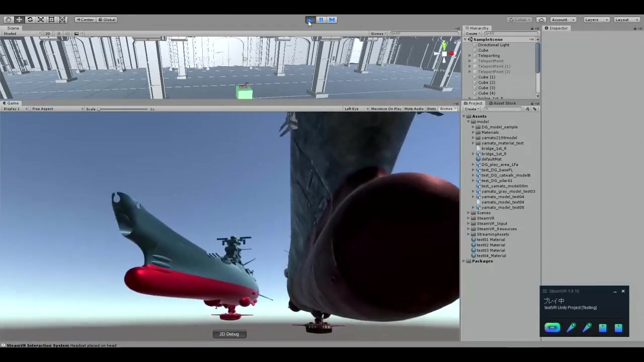The height and width of the screenshot is (362, 644).
Task: Select the Rect transform tool
Action: click(51, 20)
